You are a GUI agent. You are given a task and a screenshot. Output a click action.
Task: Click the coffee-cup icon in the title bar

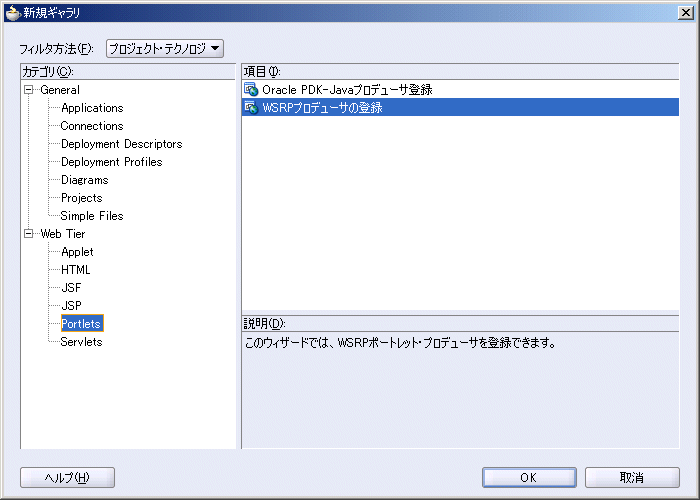point(13,13)
